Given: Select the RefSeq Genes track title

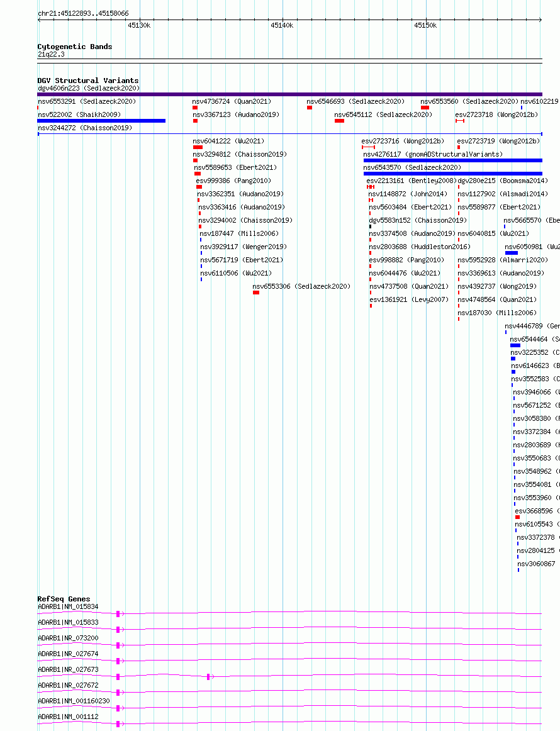Looking at the screenshot, I should 64,599.
